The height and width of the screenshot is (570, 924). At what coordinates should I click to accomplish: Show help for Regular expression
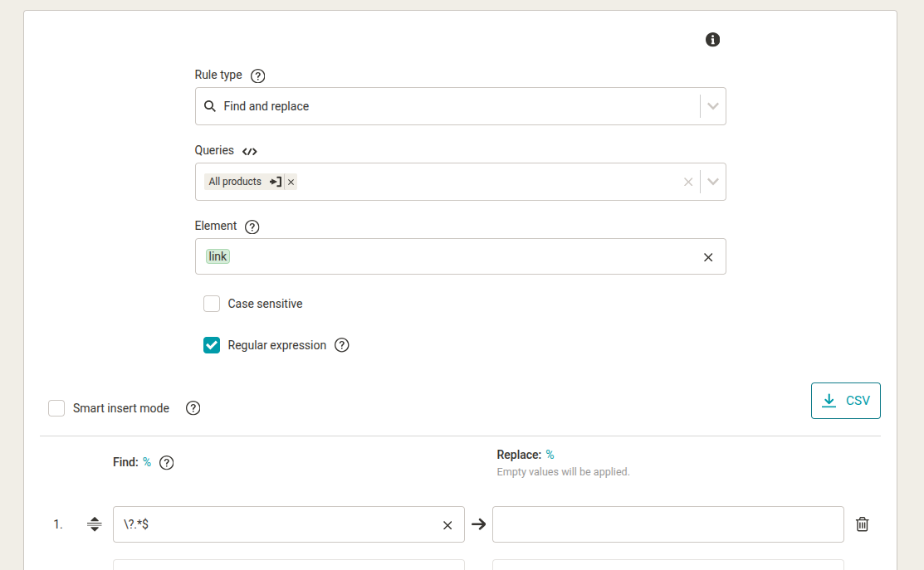(x=341, y=345)
